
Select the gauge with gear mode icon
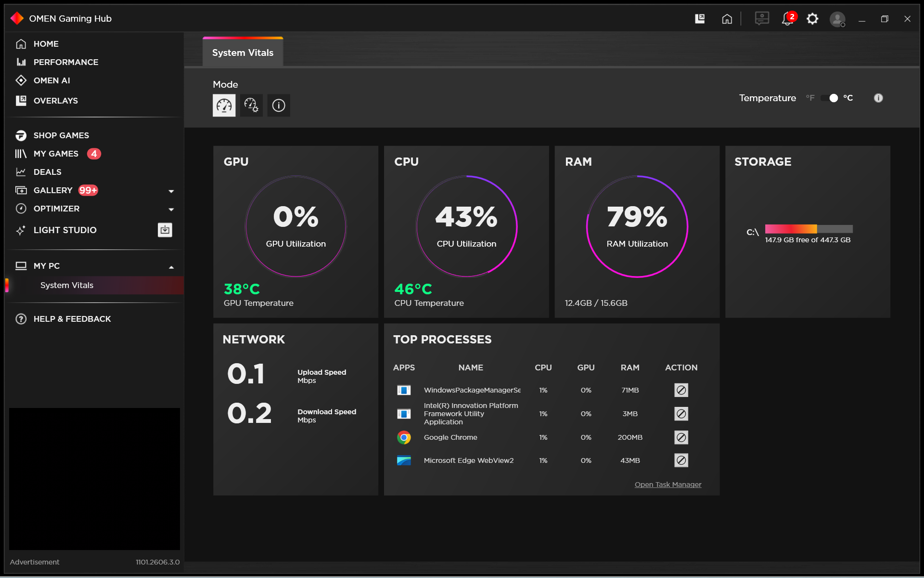coord(251,105)
